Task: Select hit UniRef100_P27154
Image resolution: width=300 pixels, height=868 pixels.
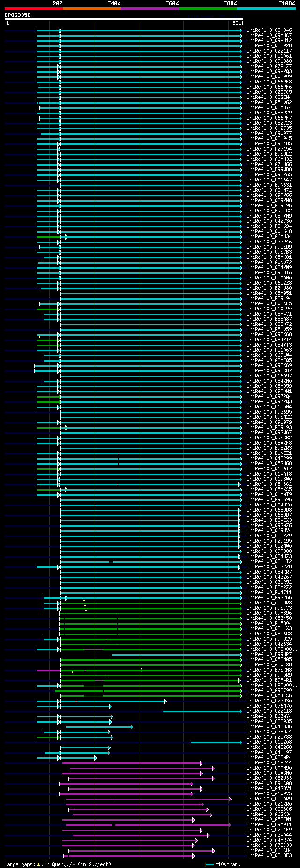Action: tap(269, 149)
